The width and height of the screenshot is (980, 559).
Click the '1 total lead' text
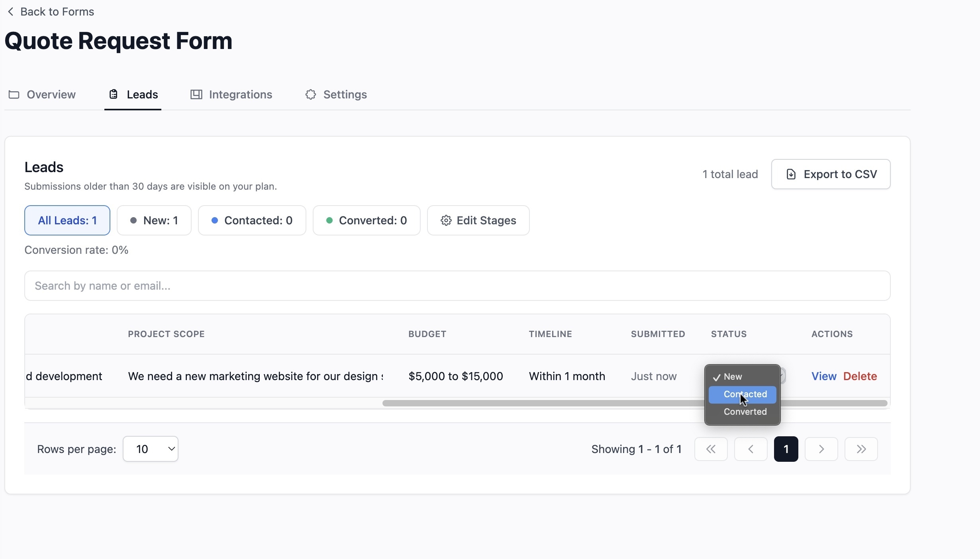730,174
